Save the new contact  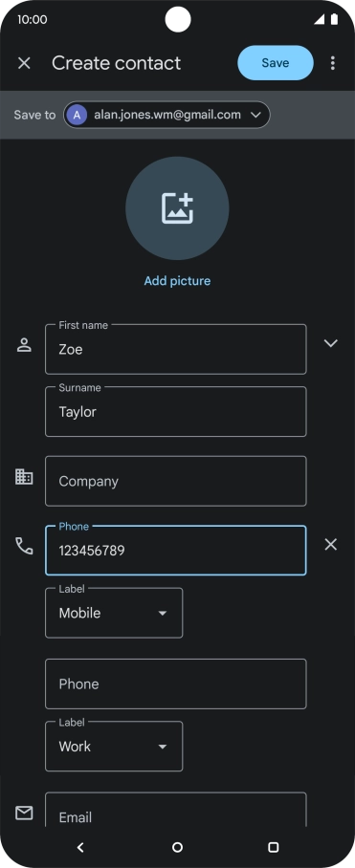(x=276, y=62)
